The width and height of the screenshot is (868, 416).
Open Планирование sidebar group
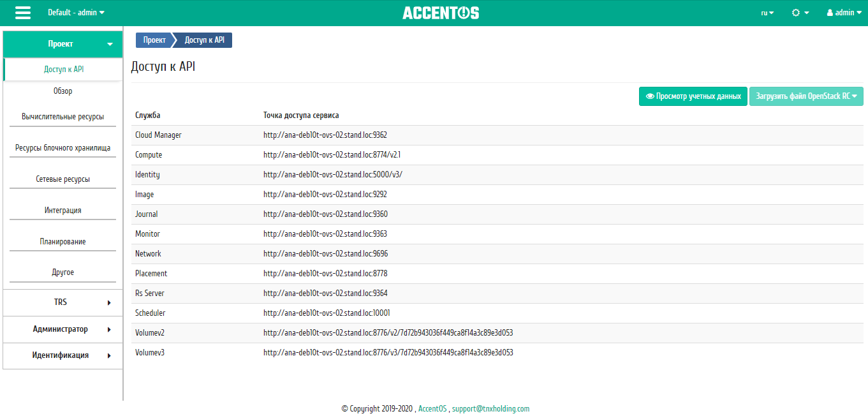63,242
